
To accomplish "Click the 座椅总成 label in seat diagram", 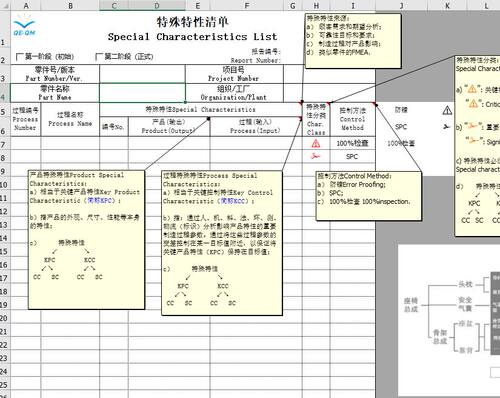I will 411,305.
